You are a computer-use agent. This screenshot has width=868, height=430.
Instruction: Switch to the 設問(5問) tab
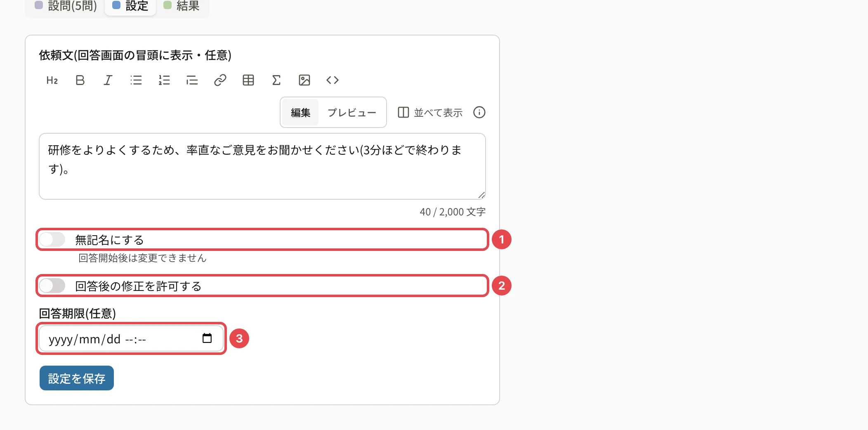click(66, 6)
